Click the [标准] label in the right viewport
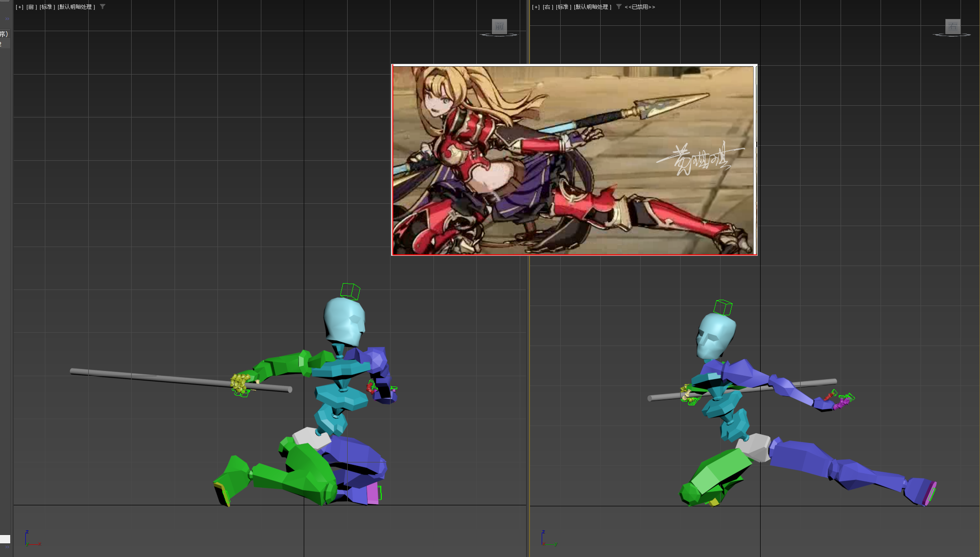This screenshot has width=980, height=557. (x=562, y=7)
